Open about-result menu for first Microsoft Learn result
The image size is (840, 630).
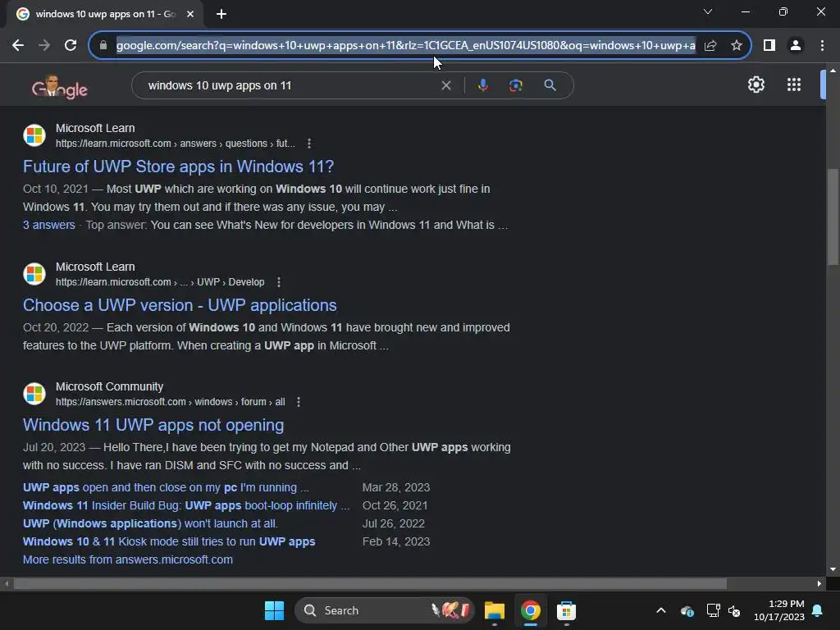pos(309,144)
